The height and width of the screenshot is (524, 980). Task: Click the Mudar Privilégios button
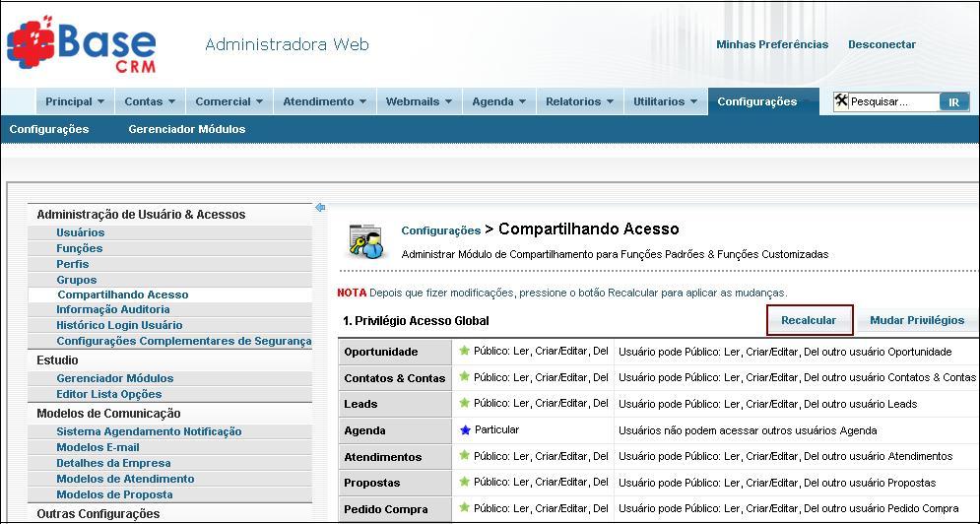pos(916,320)
